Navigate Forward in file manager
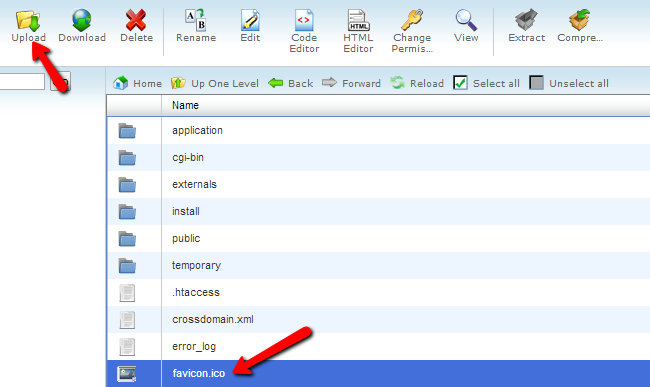 tap(351, 83)
